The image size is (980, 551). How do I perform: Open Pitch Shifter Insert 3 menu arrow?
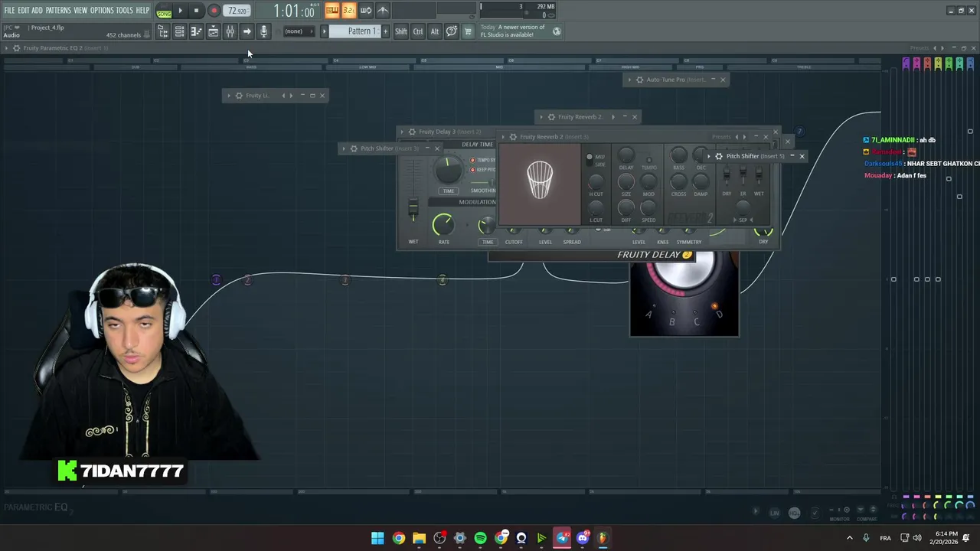(344, 148)
